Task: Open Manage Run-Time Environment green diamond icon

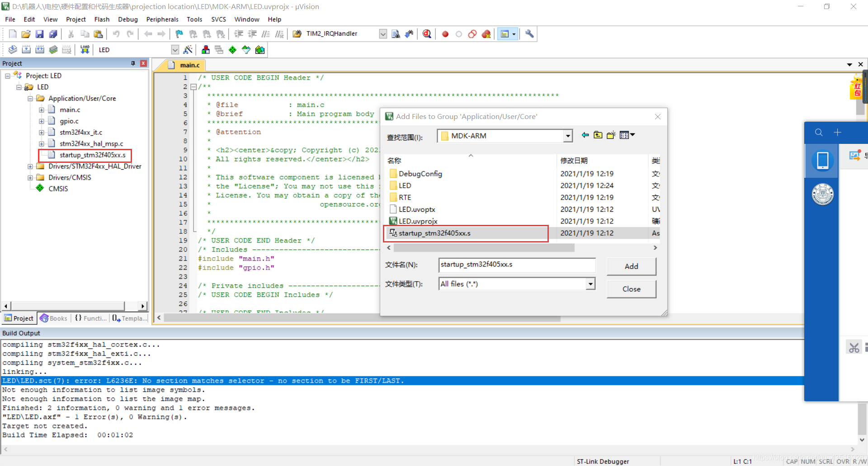Action: [x=232, y=50]
